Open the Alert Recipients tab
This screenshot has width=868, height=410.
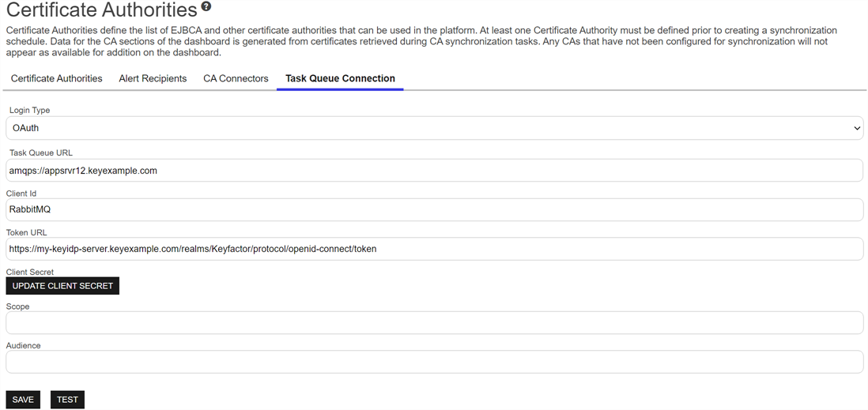click(153, 78)
